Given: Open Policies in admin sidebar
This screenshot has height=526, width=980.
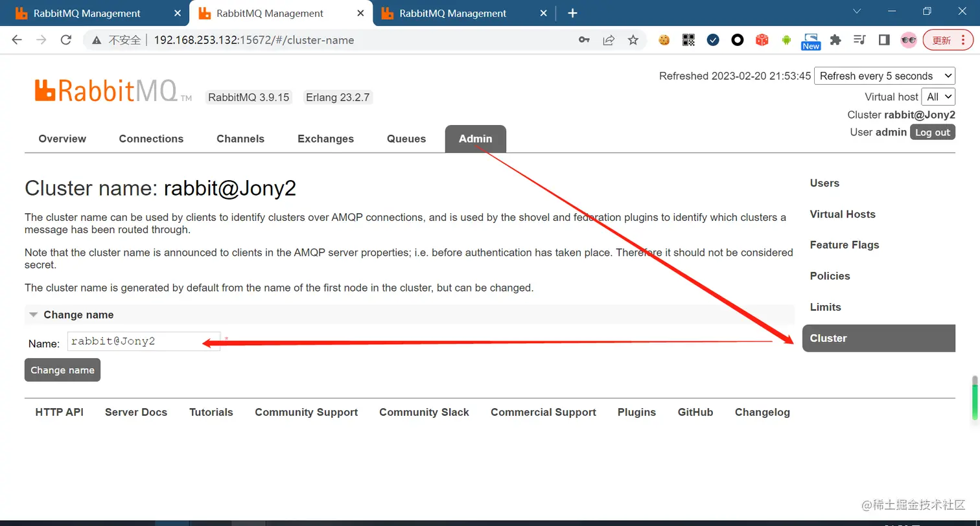Looking at the screenshot, I should (x=830, y=276).
